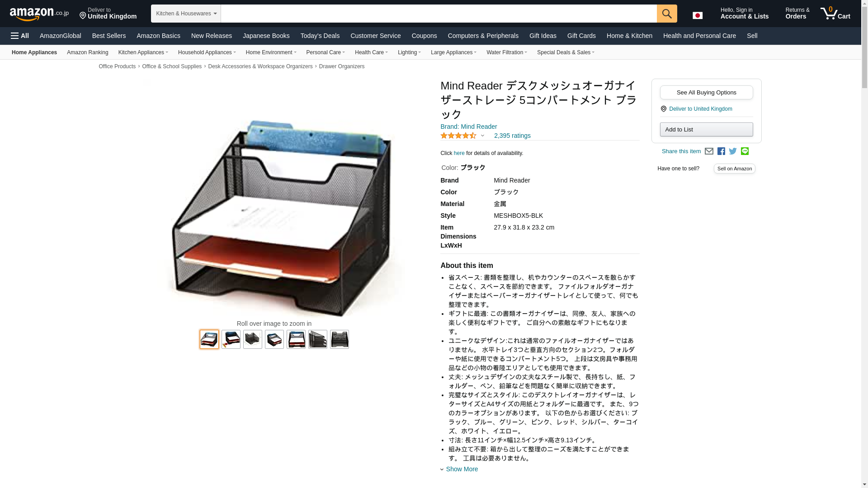
Task: Go to Amazon.co.jp home logo
Action: click(x=39, y=14)
